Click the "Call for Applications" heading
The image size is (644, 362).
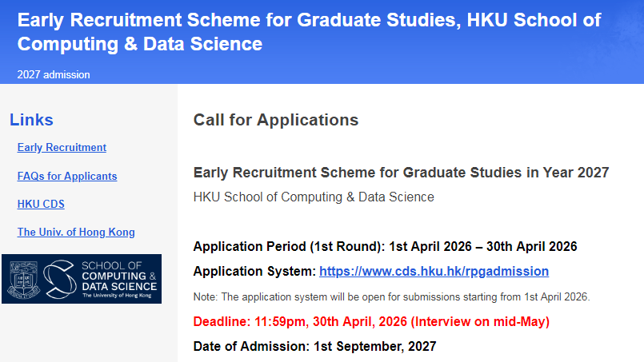tap(276, 120)
